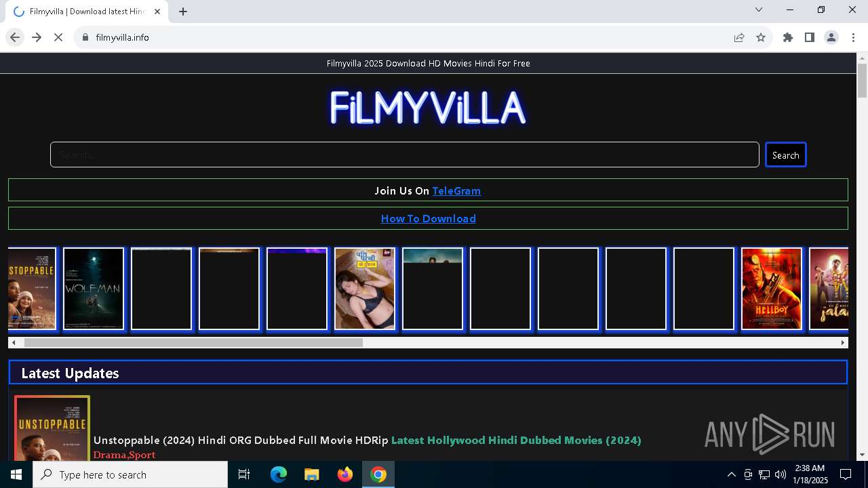This screenshot has width=868, height=488.
Task: Open taskbar clock showing 2:38 AM
Action: point(810,474)
